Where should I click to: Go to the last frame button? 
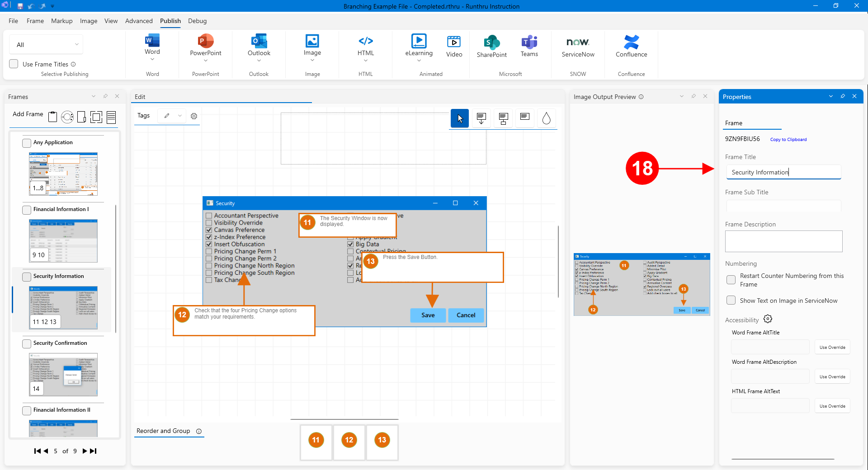point(94,451)
